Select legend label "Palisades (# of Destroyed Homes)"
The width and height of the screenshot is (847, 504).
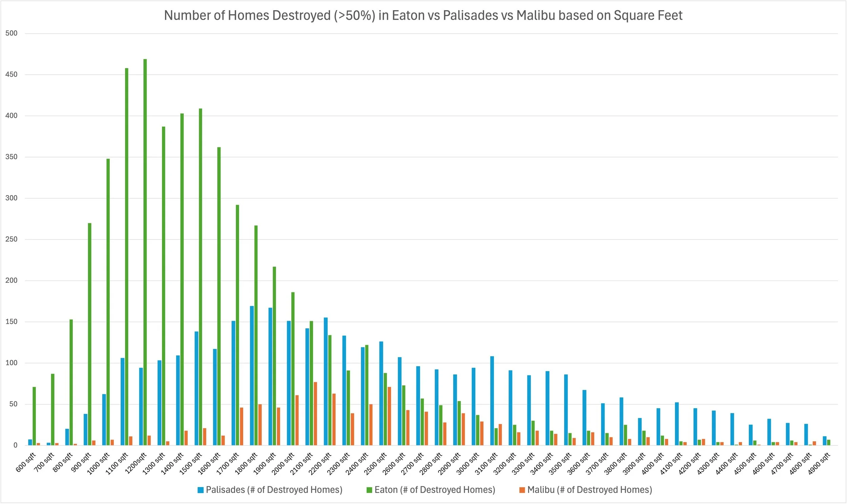274,490
